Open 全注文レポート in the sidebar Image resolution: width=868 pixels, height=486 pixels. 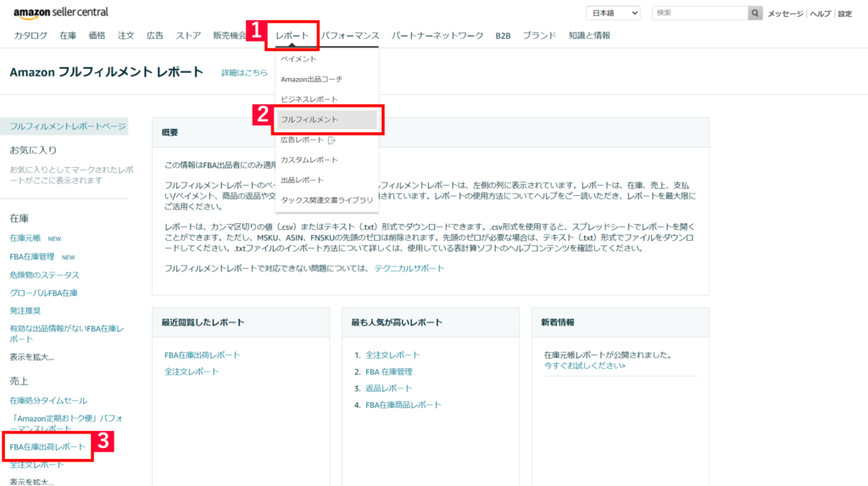tap(36, 465)
